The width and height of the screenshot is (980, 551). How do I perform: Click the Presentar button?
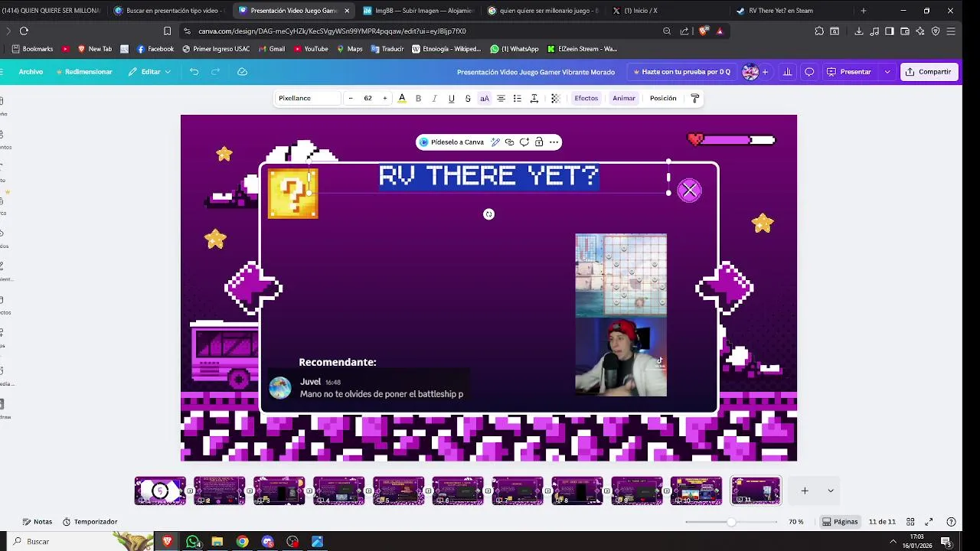850,72
